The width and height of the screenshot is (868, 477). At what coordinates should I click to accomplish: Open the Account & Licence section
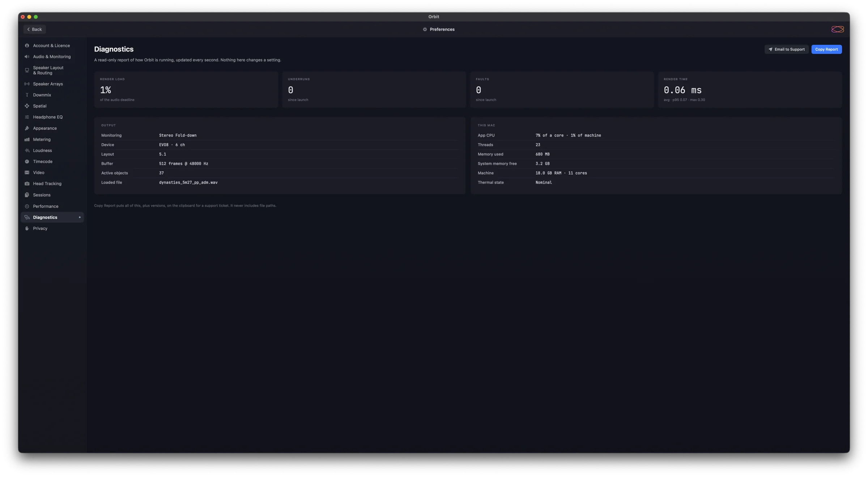[52, 46]
